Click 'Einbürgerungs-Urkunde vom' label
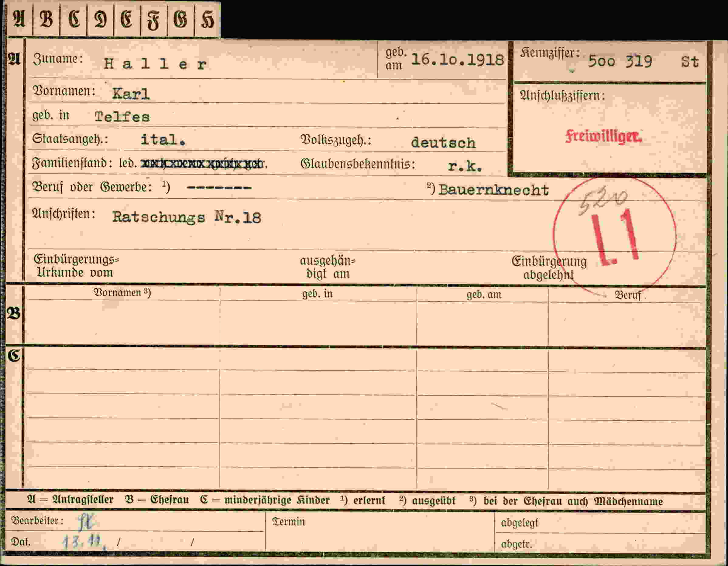 tap(76, 266)
